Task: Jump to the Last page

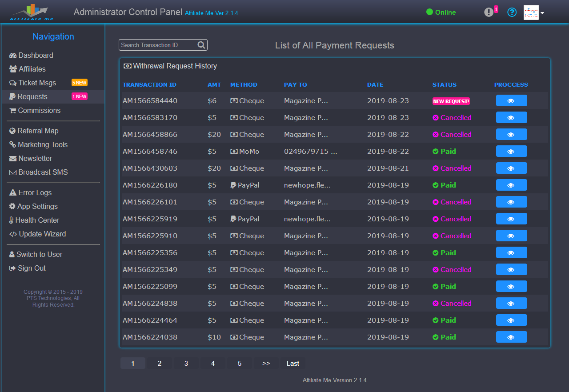Action: click(x=293, y=364)
